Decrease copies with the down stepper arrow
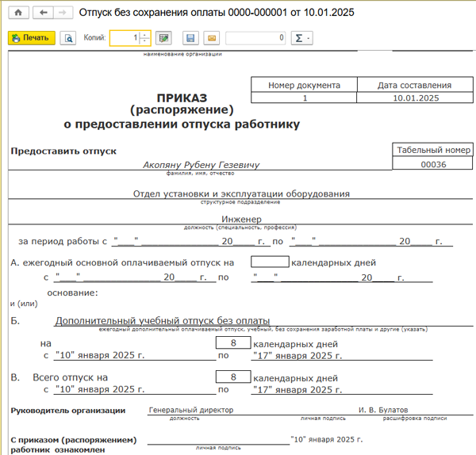476x455 pixels. pyautogui.click(x=145, y=42)
